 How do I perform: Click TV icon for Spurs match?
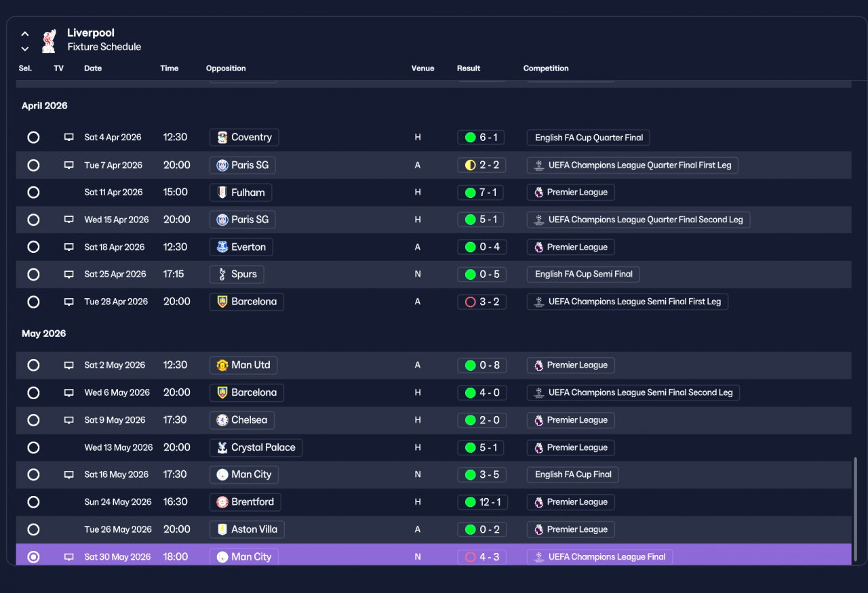tap(68, 274)
